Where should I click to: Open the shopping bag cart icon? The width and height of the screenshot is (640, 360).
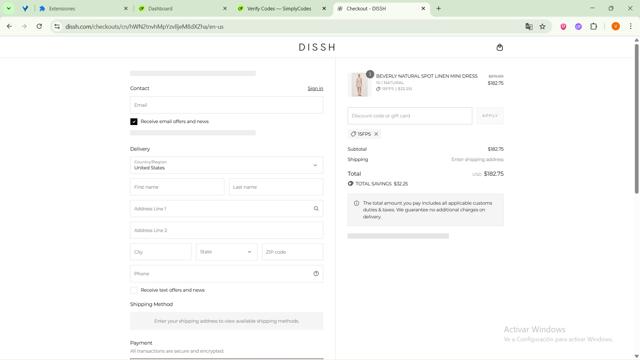pyautogui.click(x=500, y=47)
